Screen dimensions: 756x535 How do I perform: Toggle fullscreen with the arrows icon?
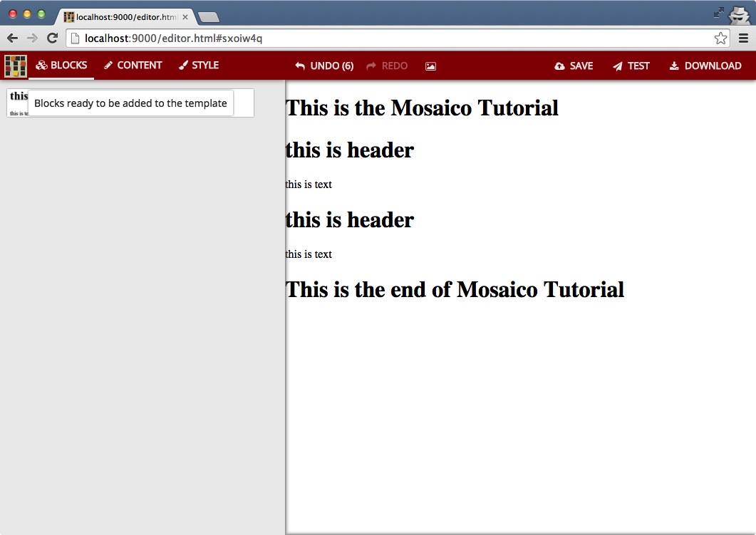click(x=719, y=13)
